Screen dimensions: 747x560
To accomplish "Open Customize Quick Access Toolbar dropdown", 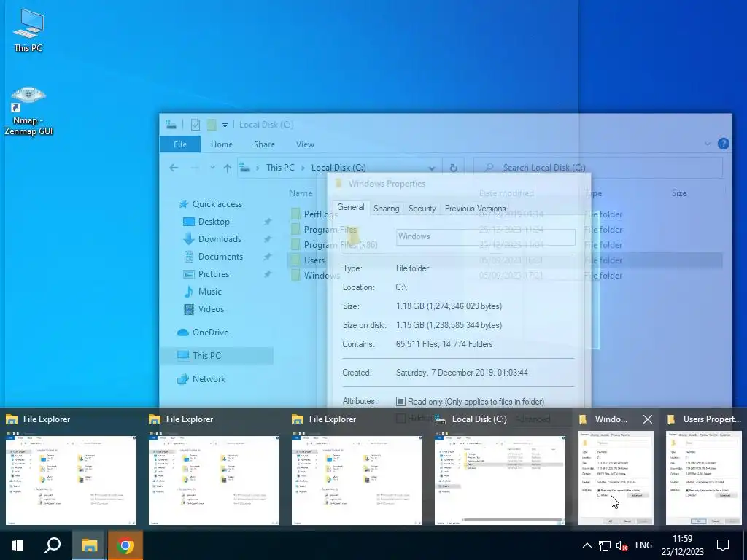I will coord(225,125).
